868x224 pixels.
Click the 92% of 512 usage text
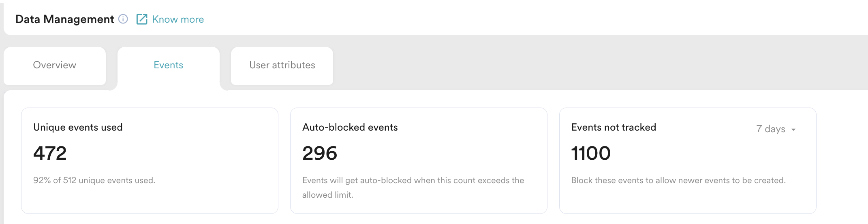pyautogui.click(x=94, y=180)
